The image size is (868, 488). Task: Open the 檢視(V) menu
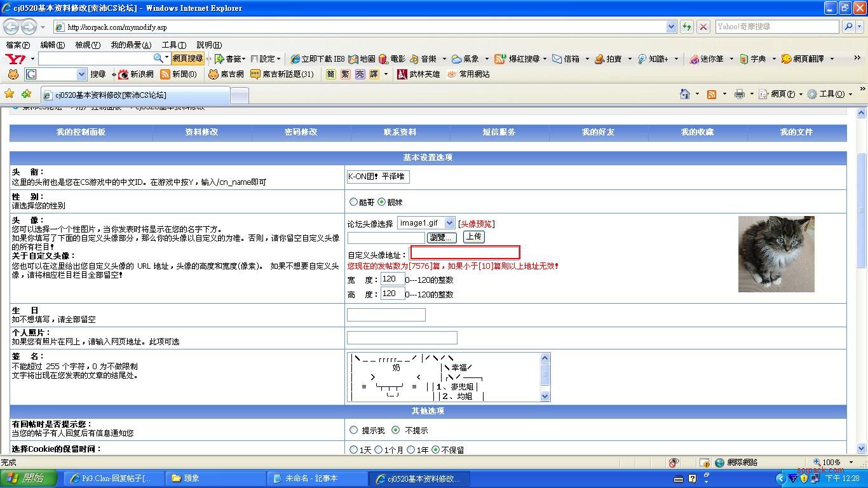(87, 45)
